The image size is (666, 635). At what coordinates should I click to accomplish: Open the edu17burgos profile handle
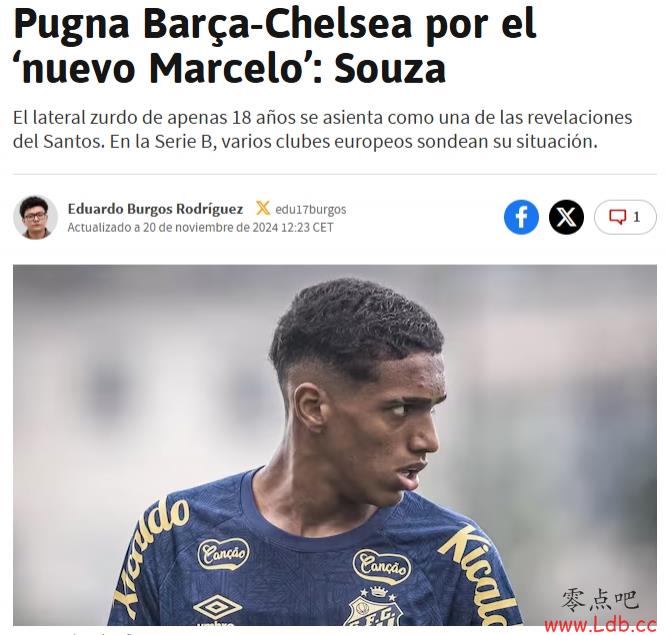pos(310,209)
